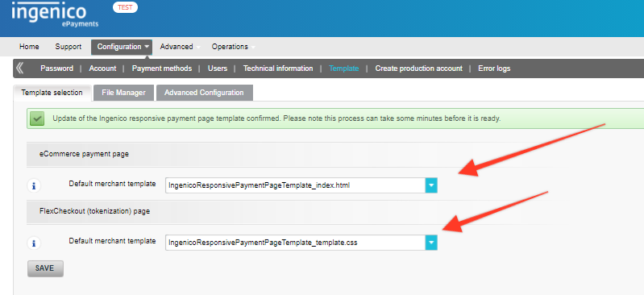Open Technical information submenu link
644x295 pixels.
tap(278, 69)
